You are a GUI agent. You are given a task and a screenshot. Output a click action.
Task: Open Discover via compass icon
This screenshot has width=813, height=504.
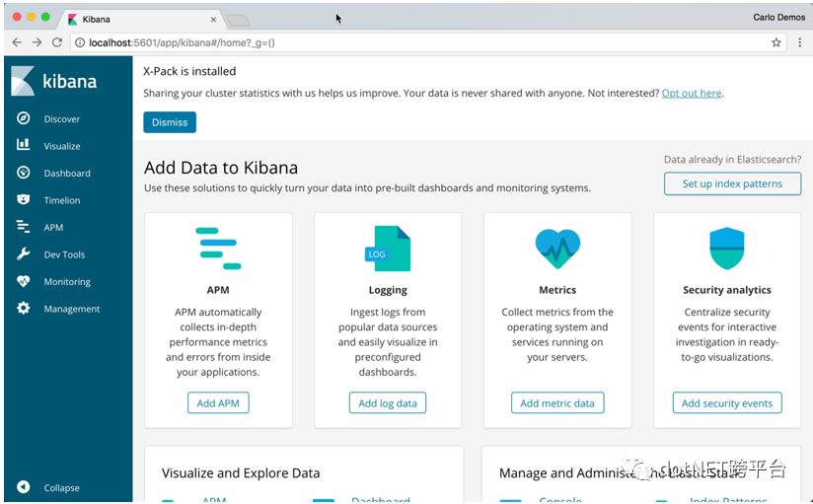(23, 118)
